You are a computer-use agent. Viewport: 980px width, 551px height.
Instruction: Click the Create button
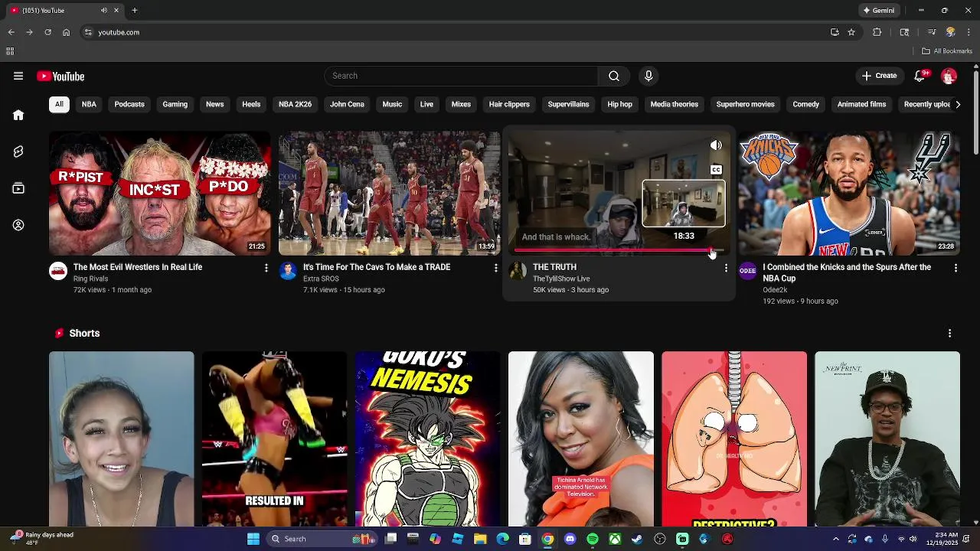[879, 76]
